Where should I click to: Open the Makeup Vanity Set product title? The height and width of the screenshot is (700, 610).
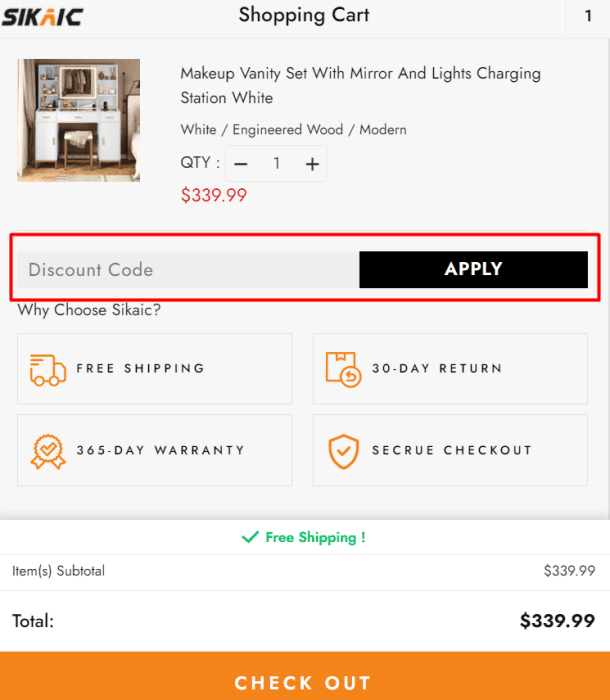tap(360, 85)
